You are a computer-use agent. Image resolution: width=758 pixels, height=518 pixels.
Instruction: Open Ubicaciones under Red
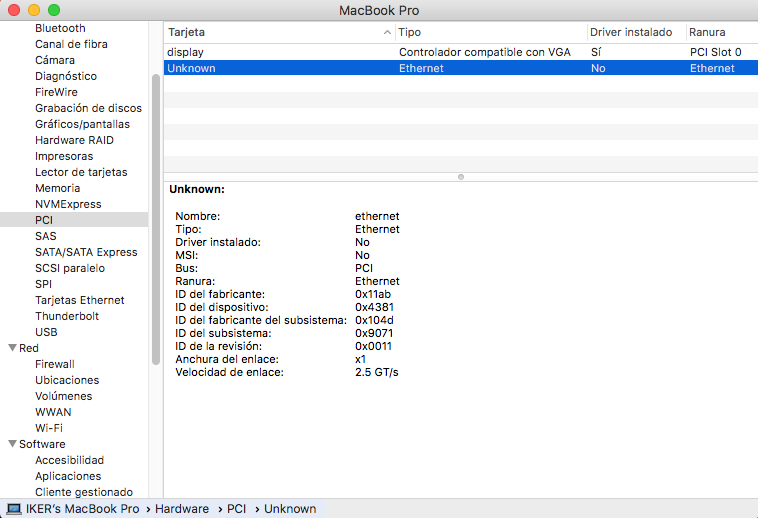[67, 380]
